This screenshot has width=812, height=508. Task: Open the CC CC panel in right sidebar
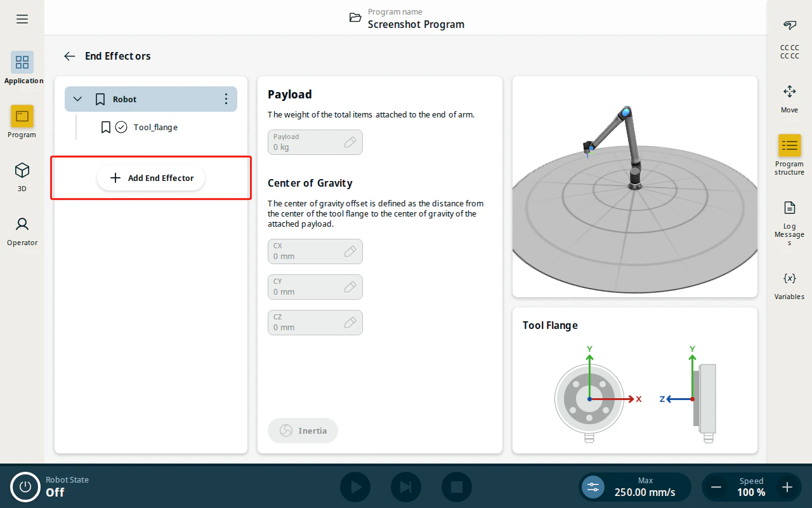point(790,39)
